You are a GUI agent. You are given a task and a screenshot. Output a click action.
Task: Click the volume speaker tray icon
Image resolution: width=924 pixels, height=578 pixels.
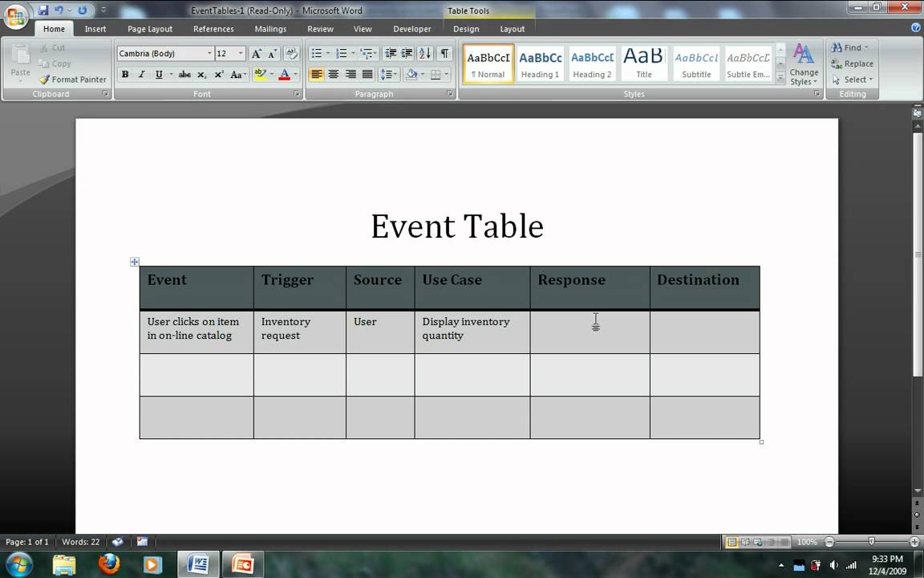(834, 565)
